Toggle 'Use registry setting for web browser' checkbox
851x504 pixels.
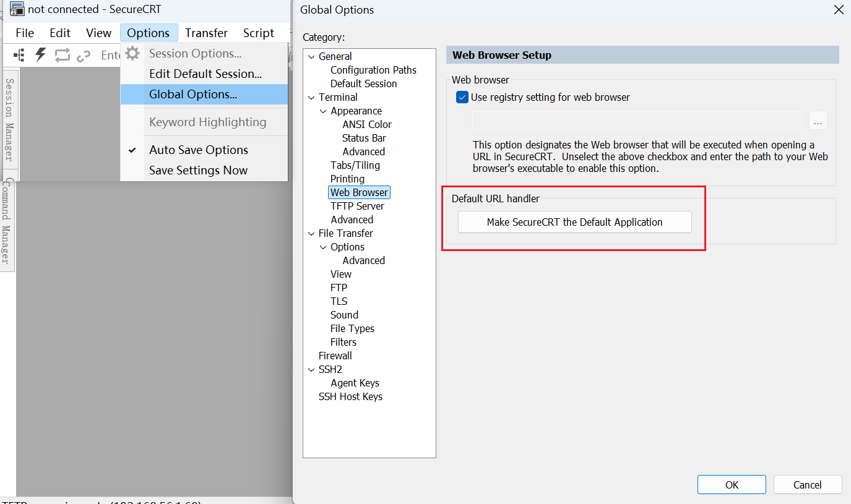pos(462,97)
